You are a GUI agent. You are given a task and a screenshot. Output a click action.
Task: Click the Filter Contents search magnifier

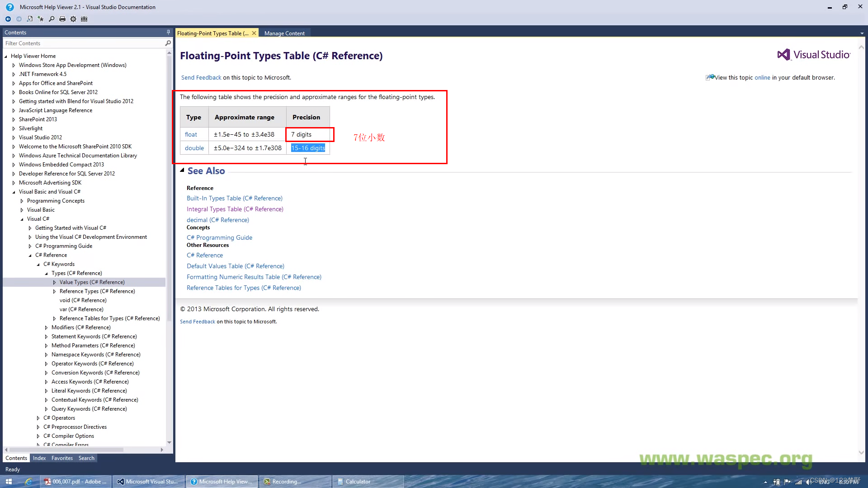tap(168, 43)
